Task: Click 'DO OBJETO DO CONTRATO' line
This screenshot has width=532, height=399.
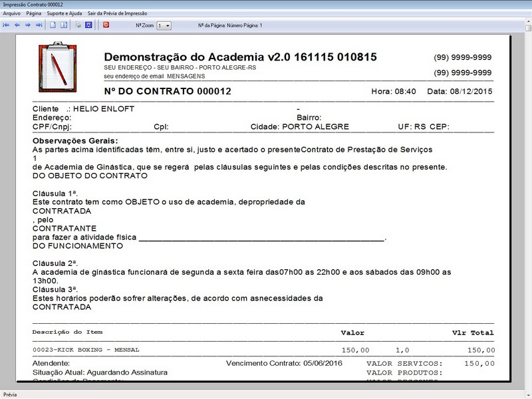Action: pyautogui.click(x=90, y=176)
